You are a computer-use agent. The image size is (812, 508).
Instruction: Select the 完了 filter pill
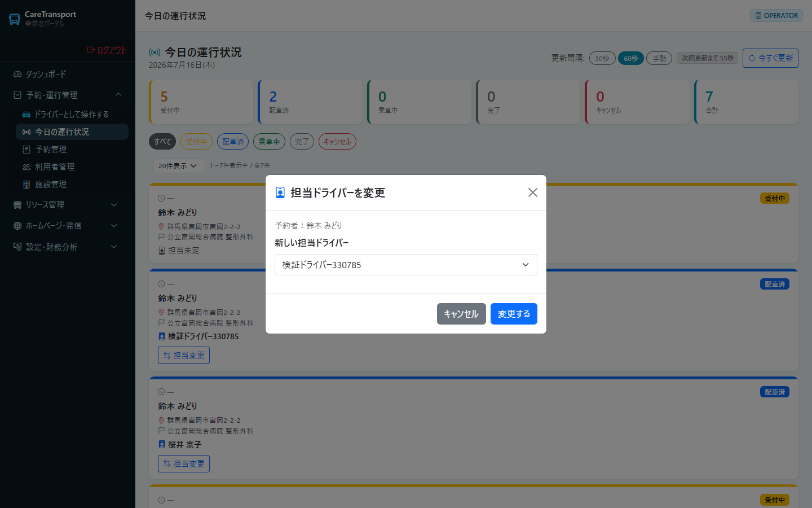click(302, 142)
